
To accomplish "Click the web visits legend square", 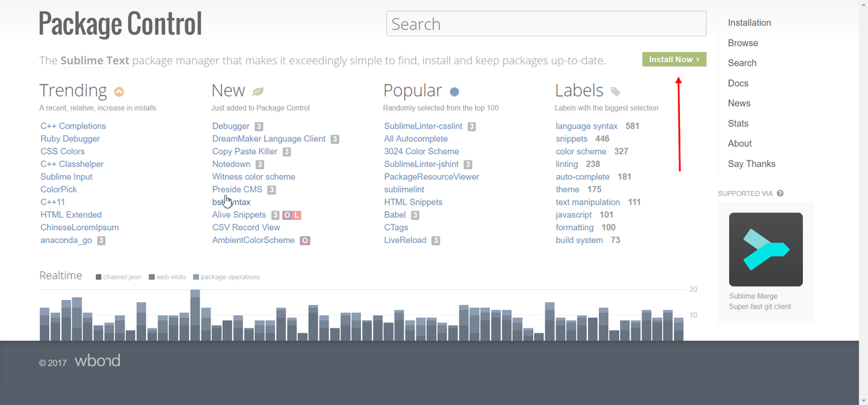I will 151,277.
